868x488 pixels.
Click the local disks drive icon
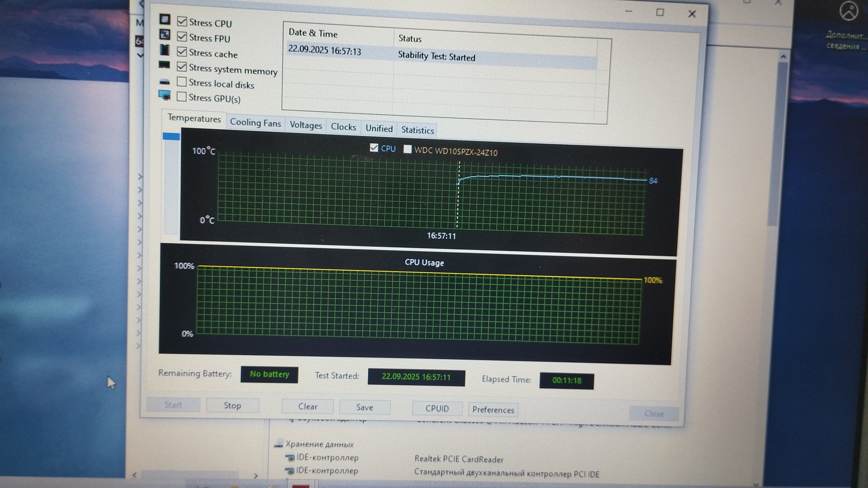[x=165, y=82]
